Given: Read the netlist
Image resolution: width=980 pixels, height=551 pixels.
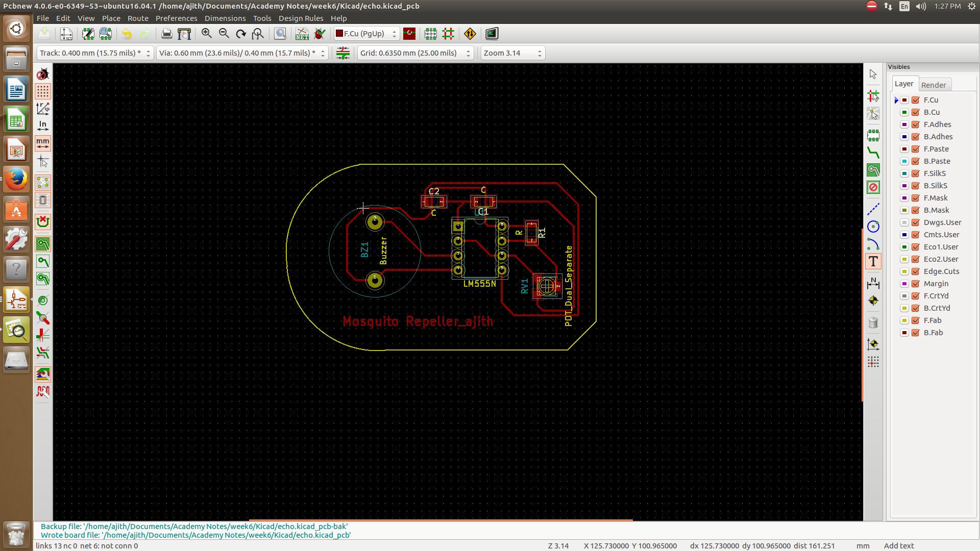Looking at the screenshot, I should (302, 34).
